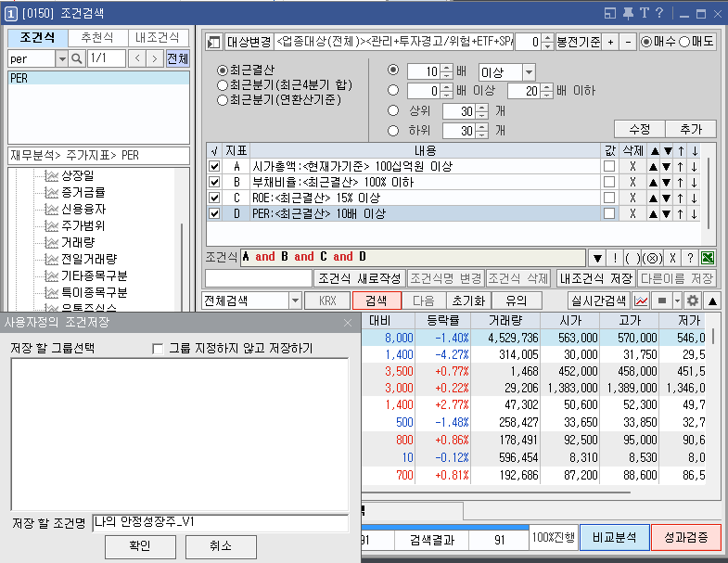Click the 100%진행 progress indicator
728x563 pixels.
point(554,538)
